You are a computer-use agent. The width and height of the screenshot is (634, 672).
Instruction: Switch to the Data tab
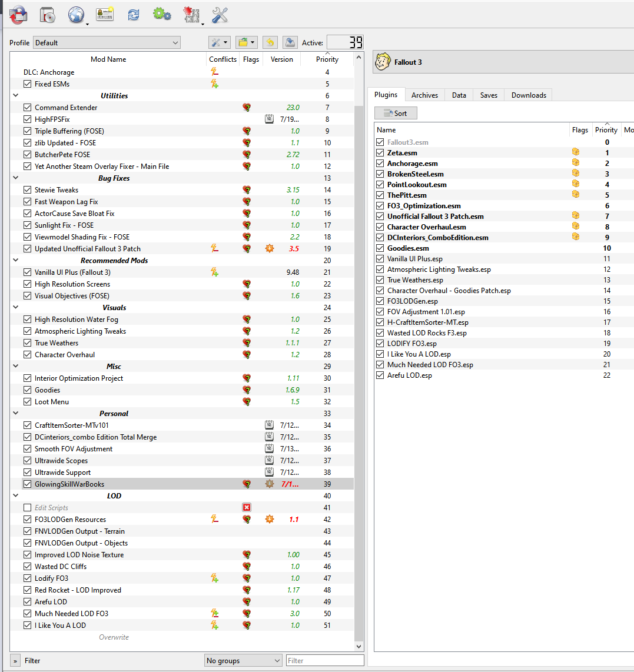459,95
